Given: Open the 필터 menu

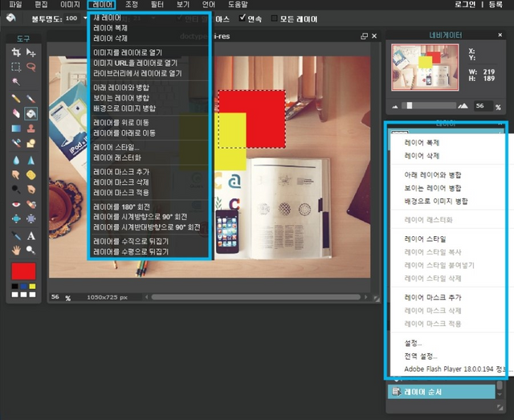Looking at the screenshot, I should (x=157, y=5).
